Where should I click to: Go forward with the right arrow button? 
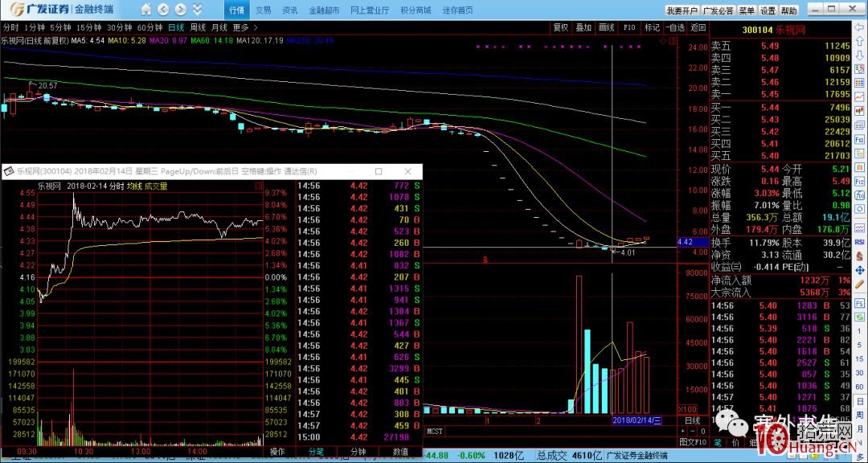pyautogui.click(x=181, y=10)
